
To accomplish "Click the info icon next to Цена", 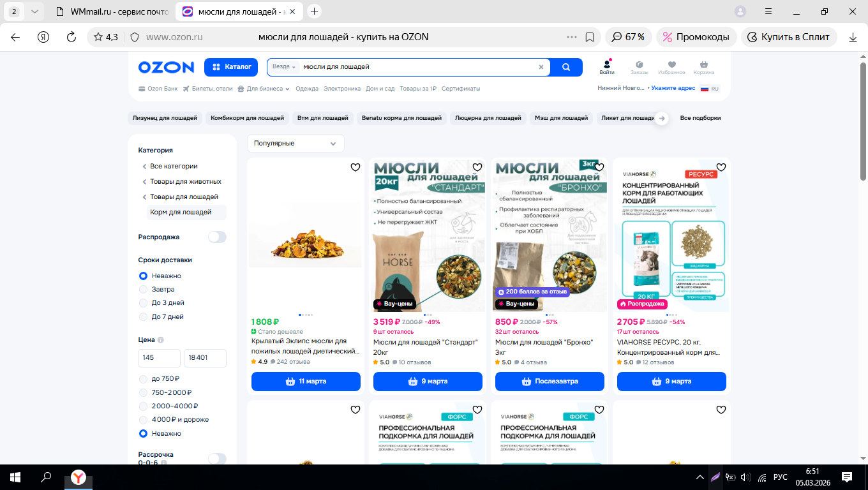I will [x=161, y=340].
